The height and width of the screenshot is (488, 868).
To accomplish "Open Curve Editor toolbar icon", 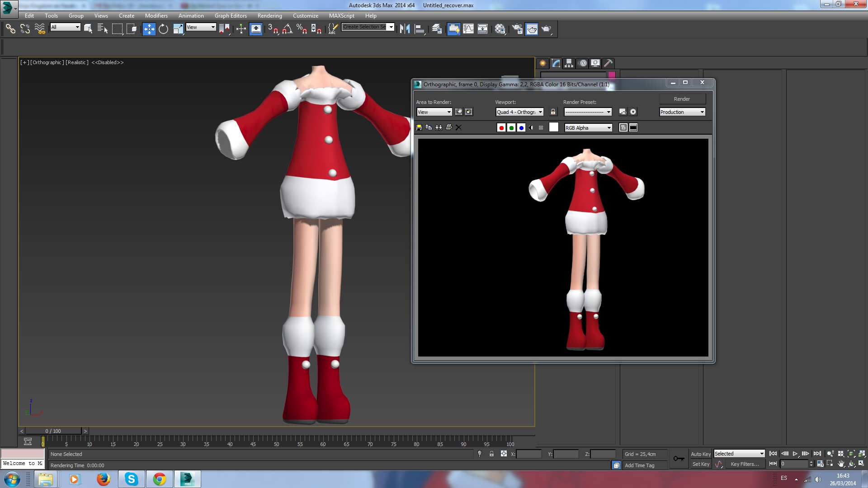I will [468, 29].
